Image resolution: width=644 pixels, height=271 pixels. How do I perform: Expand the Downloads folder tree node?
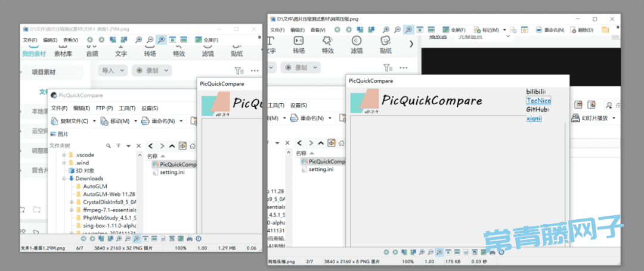(64, 178)
